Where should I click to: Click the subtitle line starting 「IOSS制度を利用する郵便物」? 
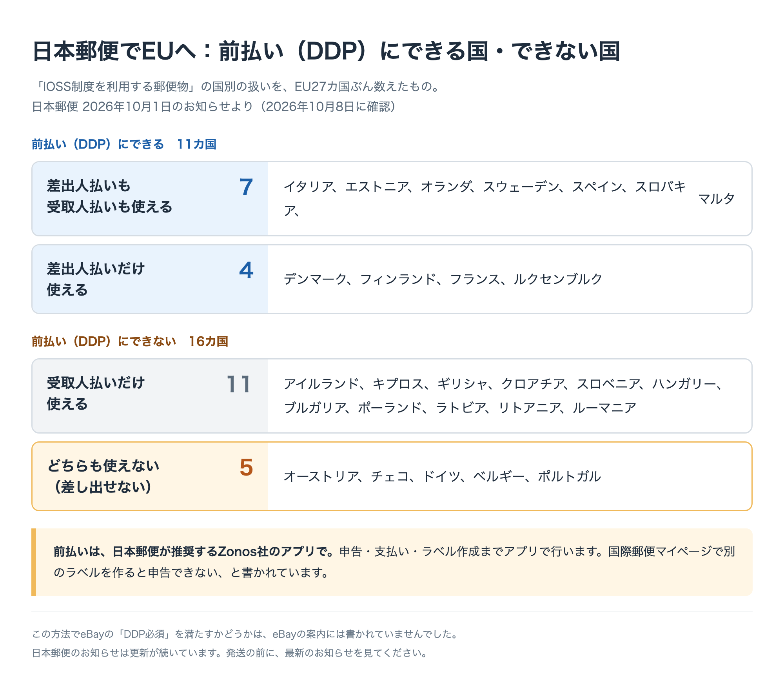(x=238, y=86)
